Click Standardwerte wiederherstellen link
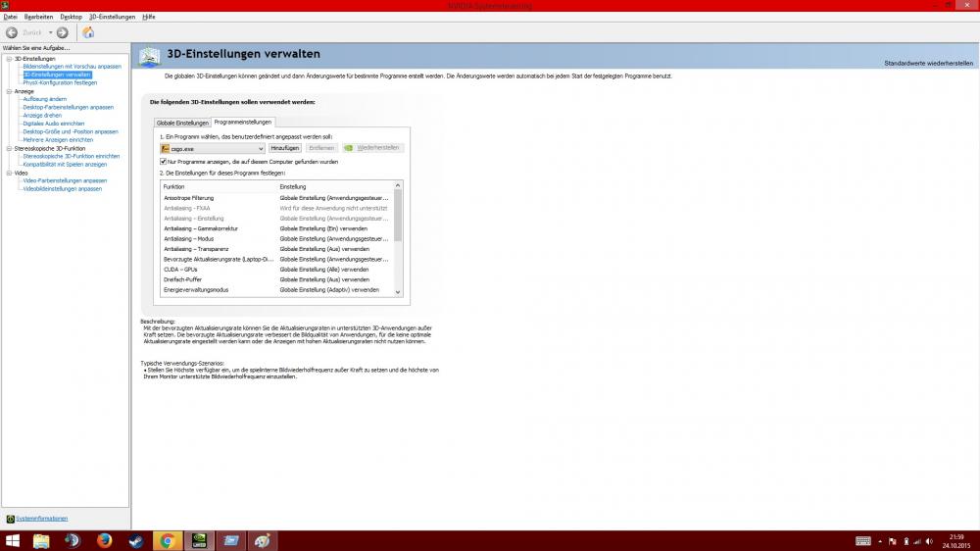 click(929, 63)
